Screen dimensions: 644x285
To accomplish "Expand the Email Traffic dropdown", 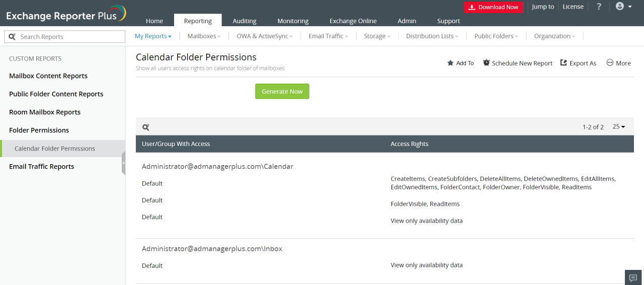I will tap(328, 36).
